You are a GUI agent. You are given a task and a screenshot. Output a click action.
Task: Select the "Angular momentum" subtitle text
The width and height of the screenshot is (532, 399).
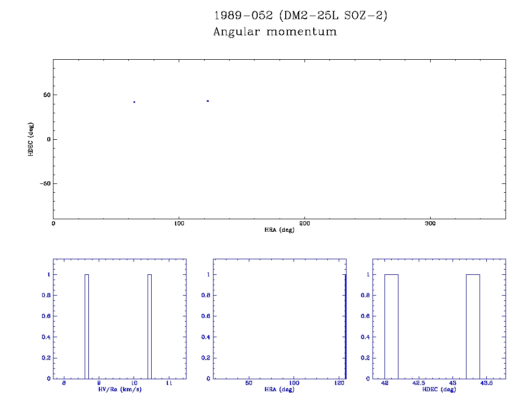tap(275, 32)
